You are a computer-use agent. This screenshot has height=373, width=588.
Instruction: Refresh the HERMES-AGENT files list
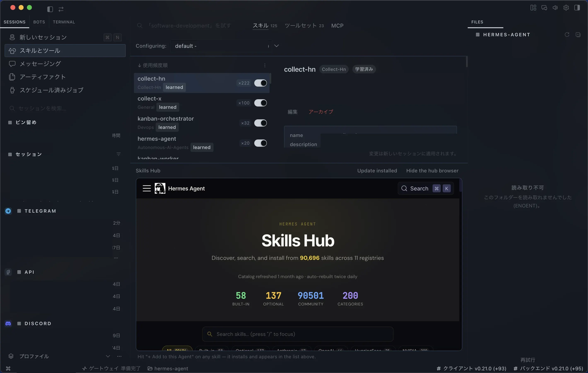click(x=567, y=35)
